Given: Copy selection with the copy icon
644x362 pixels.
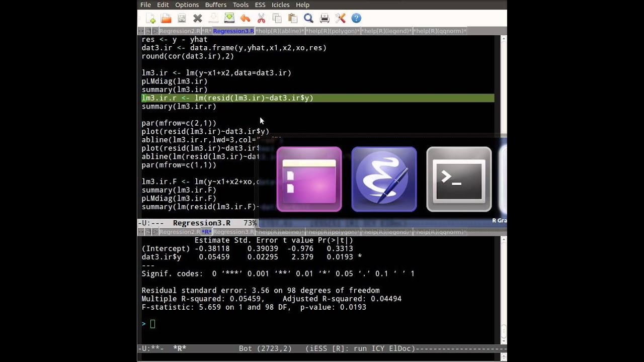Looking at the screenshot, I should click(x=277, y=19).
